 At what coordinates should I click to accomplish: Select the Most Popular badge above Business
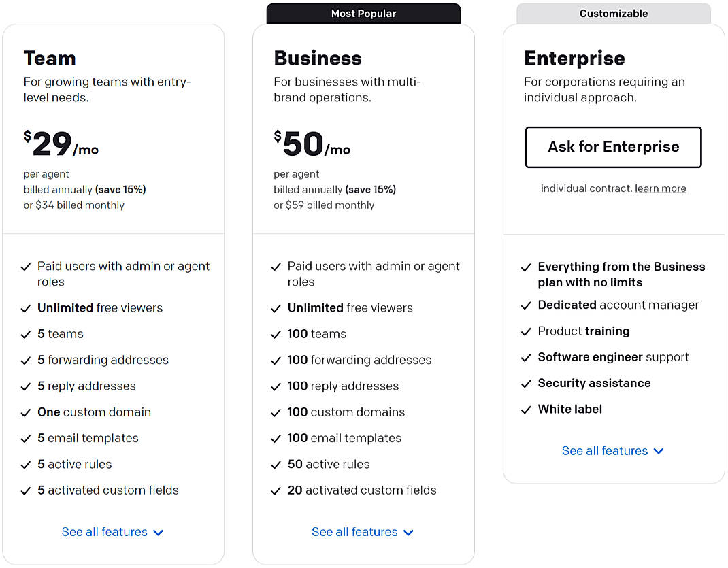(x=364, y=13)
